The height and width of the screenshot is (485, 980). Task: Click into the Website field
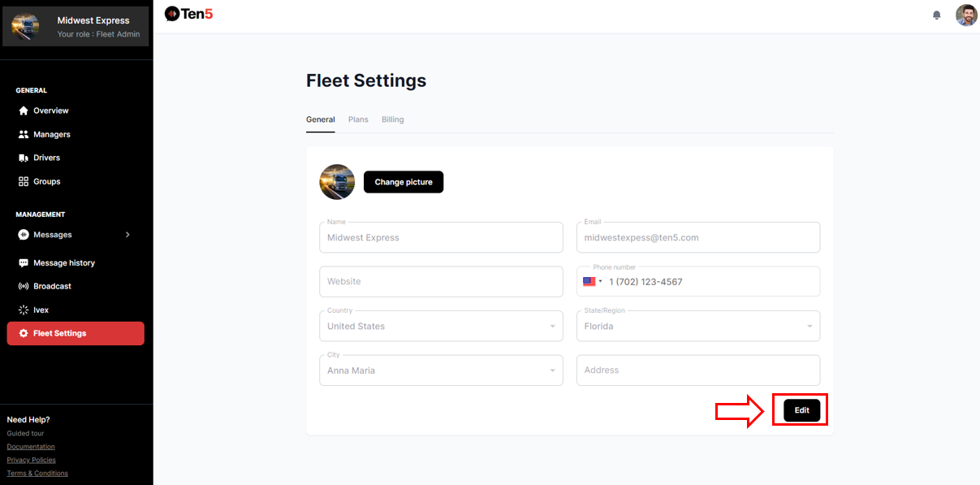point(441,282)
